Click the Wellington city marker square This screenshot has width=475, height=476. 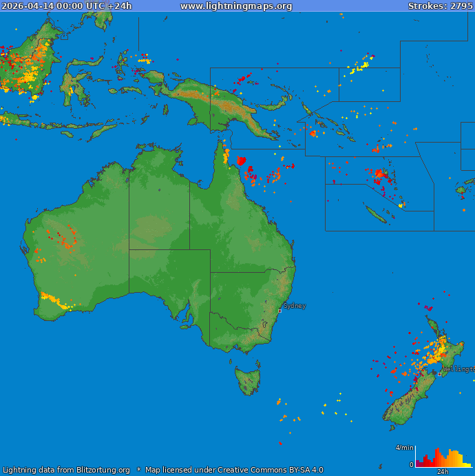click(439, 374)
